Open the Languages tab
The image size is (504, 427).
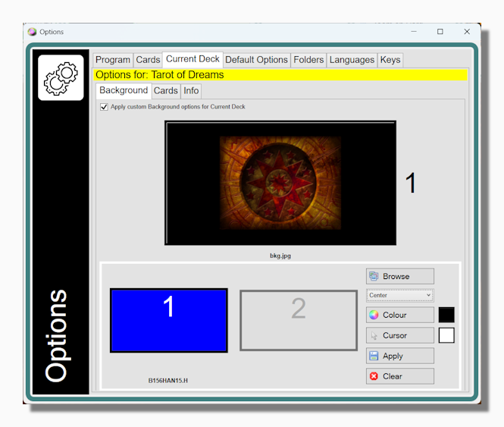pos(352,60)
